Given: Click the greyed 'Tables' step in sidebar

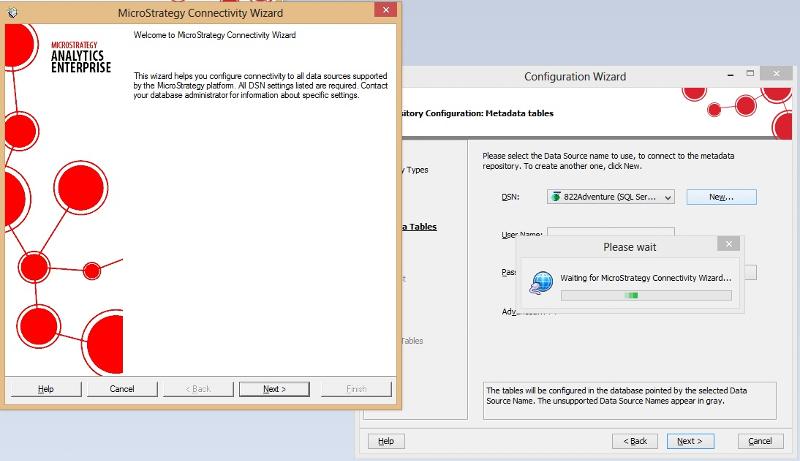Looking at the screenshot, I should pyautogui.click(x=412, y=341).
